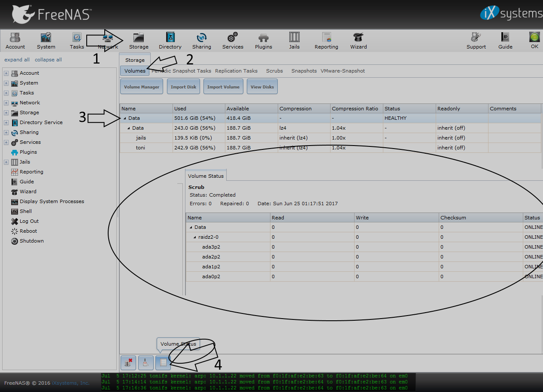Open the Tasks toolbar icon
The width and height of the screenshot is (543, 392).
tap(77, 41)
